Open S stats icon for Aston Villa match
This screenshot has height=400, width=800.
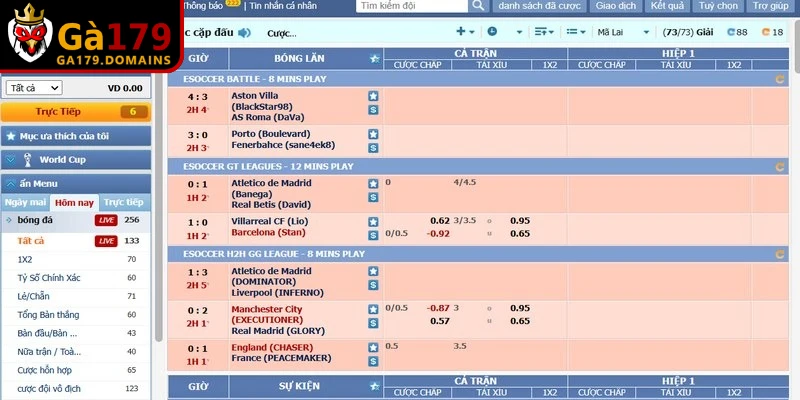(373, 110)
